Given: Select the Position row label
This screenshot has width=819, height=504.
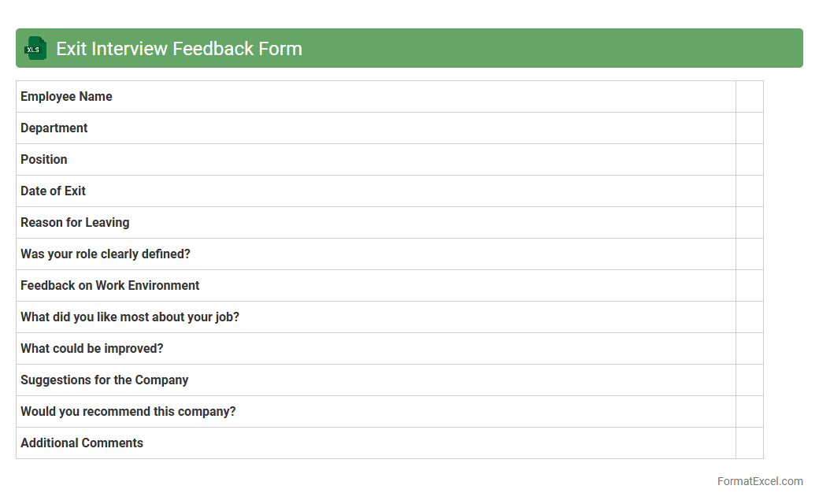Looking at the screenshot, I should point(44,160).
